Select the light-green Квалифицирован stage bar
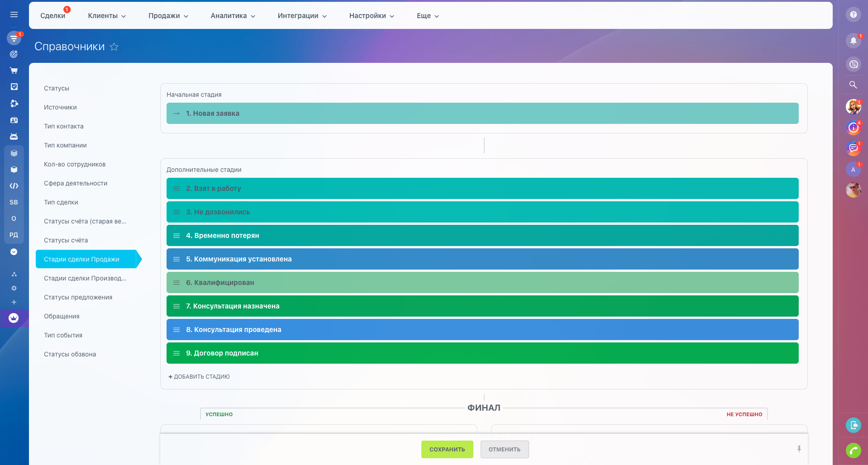This screenshot has width=868, height=465. tap(482, 283)
